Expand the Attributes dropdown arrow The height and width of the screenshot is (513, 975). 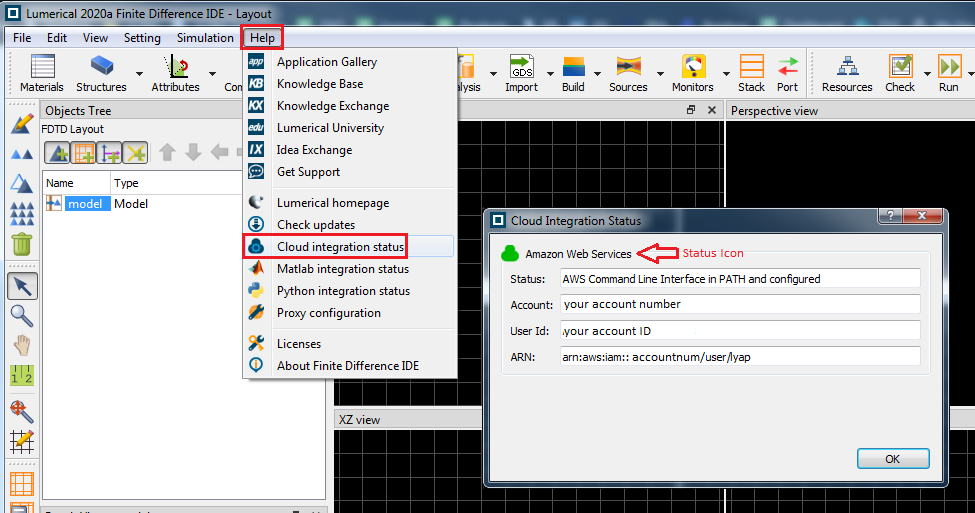tap(212, 73)
